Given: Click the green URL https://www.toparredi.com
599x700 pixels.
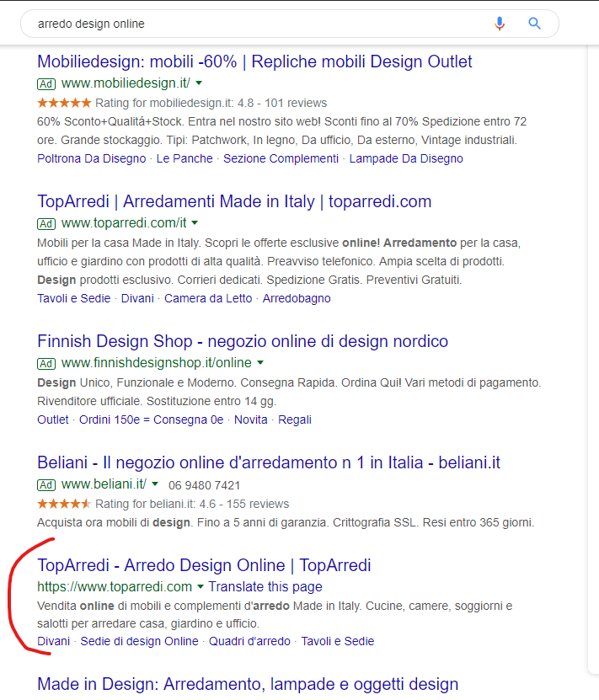Looking at the screenshot, I should 115,586.
